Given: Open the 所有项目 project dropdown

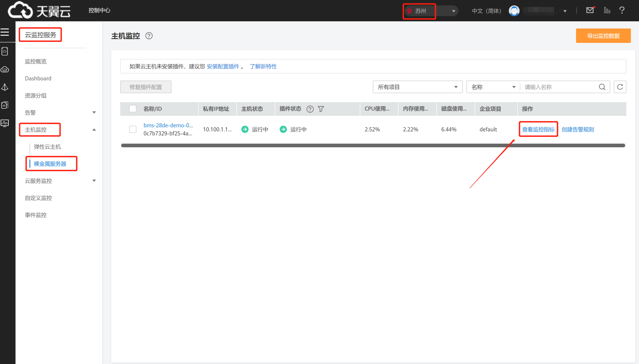Looking at the screenshot, I should (x=417, y=87).
